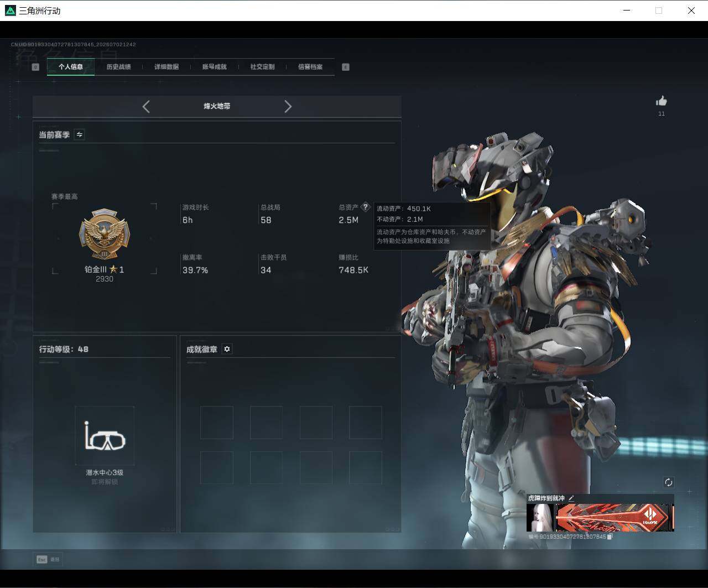Click the player name 虎蹲炸到就冲
The image size is (708, 588).
click(x=546, y=498)
